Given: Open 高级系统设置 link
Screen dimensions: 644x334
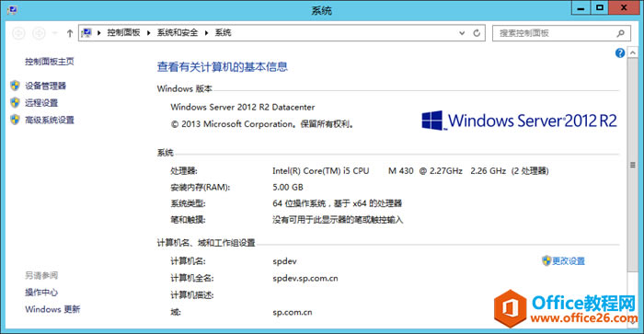Looking at the screenshot, I should [x=50, y=120].
